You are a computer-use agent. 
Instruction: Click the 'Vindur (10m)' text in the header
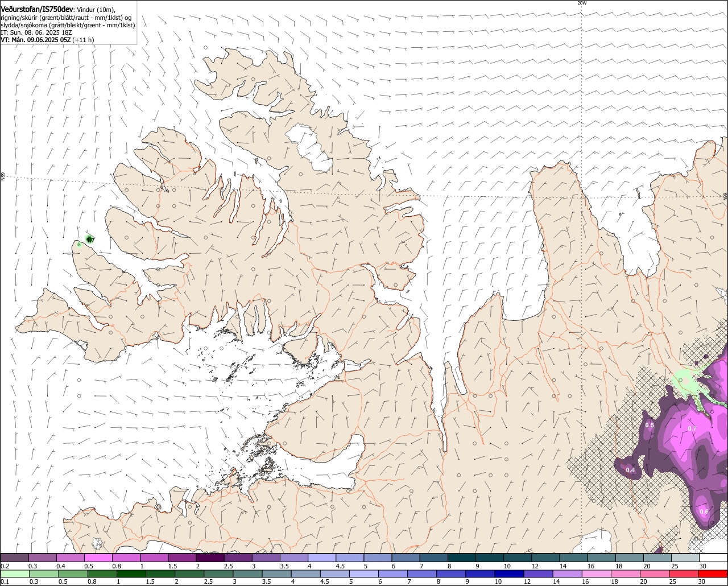click(x=96, y=10)
